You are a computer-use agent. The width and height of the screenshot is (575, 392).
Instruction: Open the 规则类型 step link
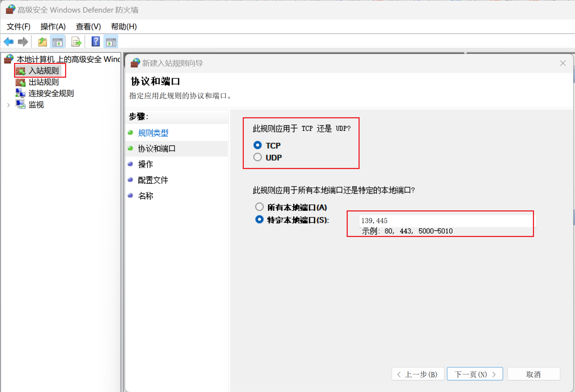tap(153, 133)
